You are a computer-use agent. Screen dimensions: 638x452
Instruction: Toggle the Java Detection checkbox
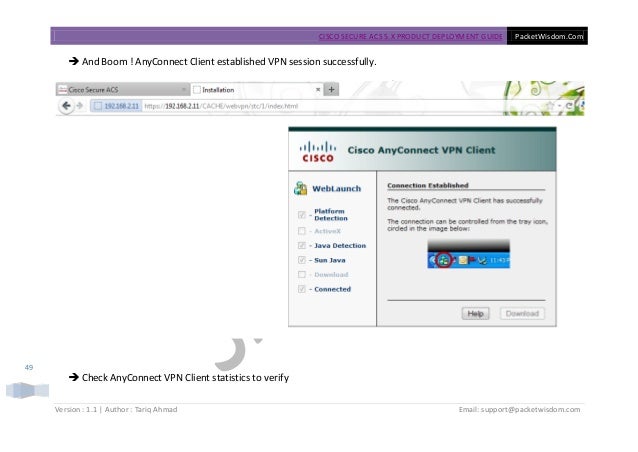[302, 245]
